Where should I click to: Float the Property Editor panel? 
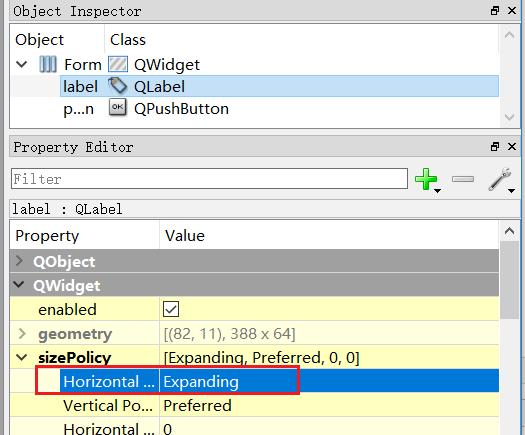[x=495, y=146]
